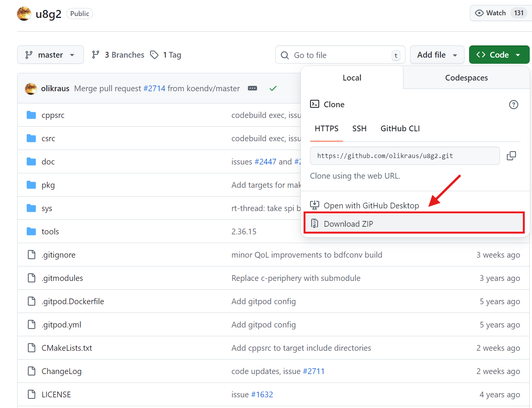Screen dimensions: 532x408
Task: Open the u8g2 repository name link
Action: pos(48,14)
